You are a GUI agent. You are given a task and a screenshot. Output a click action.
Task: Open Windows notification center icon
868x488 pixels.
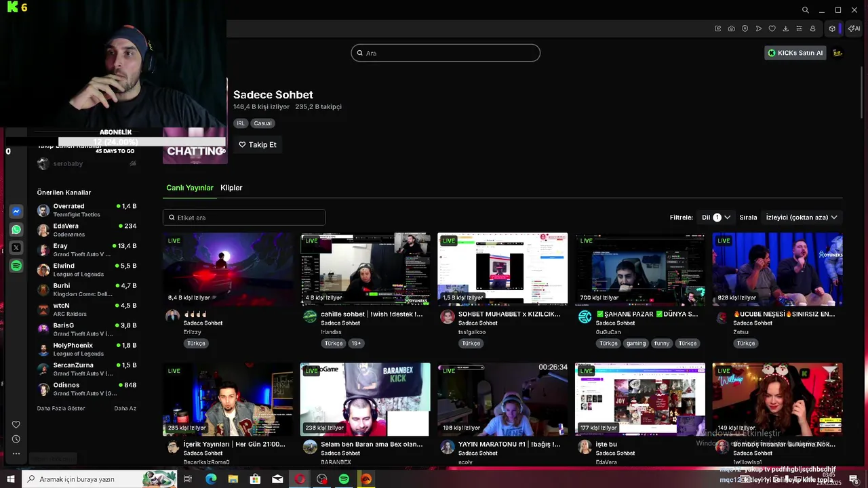pyautogui.click(x=854, y=479)
